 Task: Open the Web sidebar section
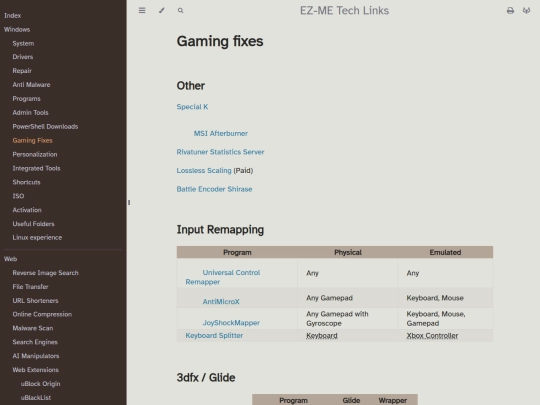tap(10, 259)
